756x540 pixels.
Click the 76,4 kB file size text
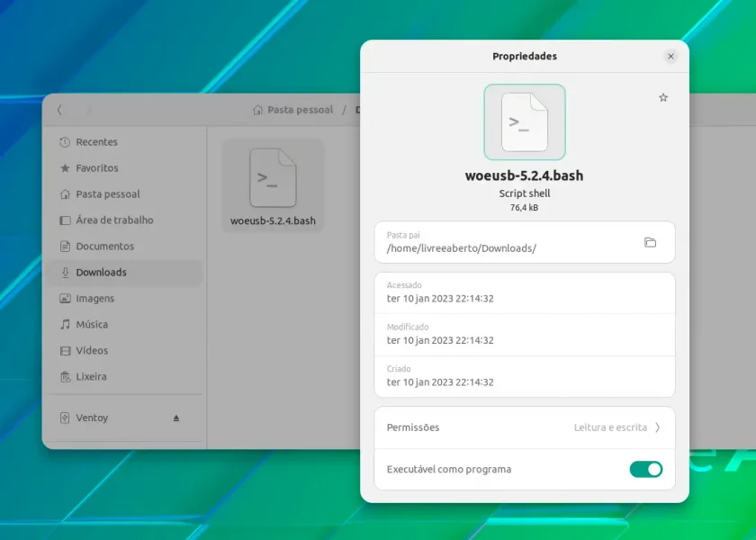click(524, 208)
